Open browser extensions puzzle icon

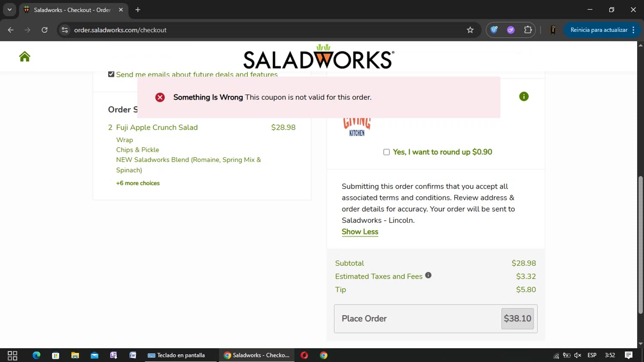coord(528,30)
